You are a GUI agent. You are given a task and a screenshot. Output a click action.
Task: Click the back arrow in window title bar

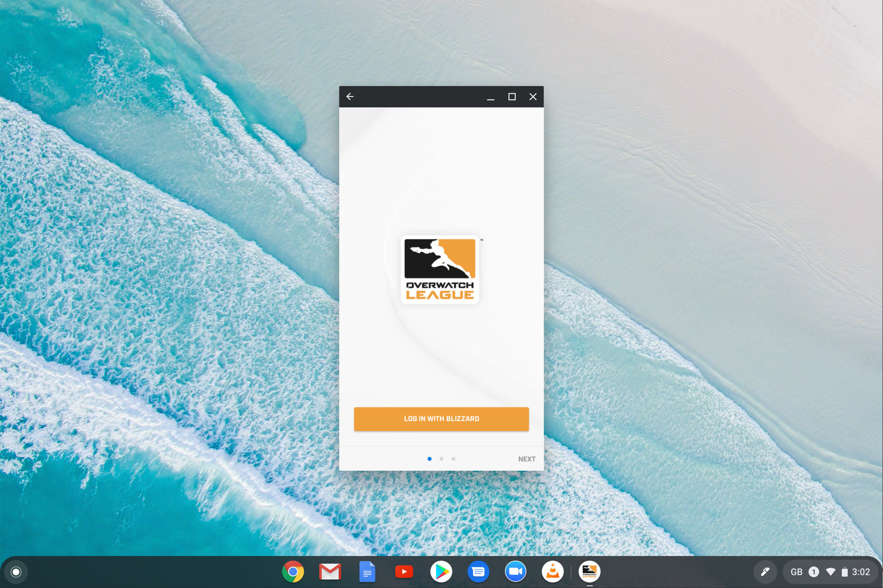(x=350, y=97)
